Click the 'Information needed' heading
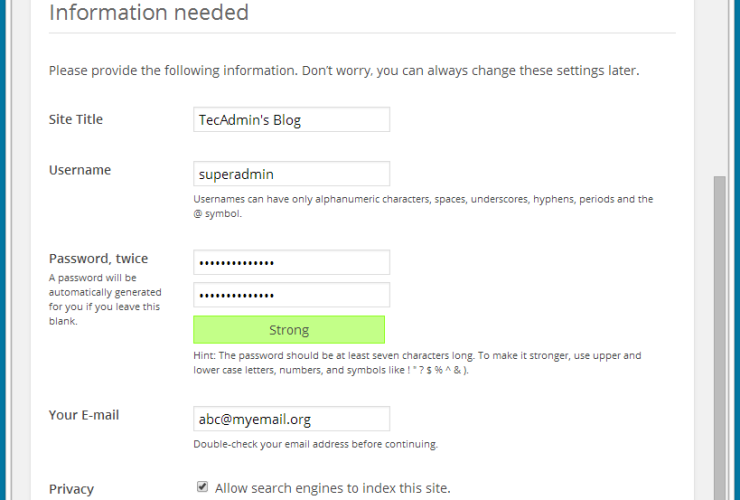This screenshot has height=500, width=740. click(149, 14)
